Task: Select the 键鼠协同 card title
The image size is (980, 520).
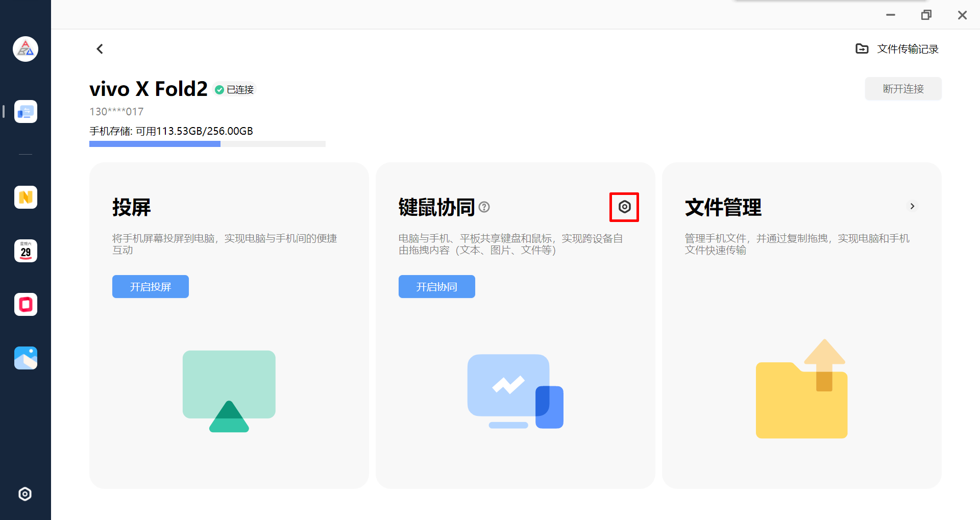Action: click(x=437, y=207)
